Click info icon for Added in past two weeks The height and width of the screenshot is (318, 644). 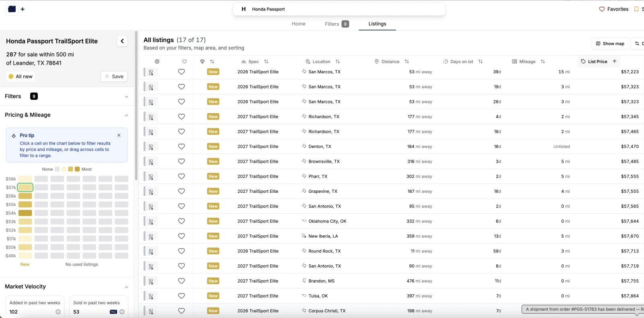pyautogui.click(x=58, y=312)
